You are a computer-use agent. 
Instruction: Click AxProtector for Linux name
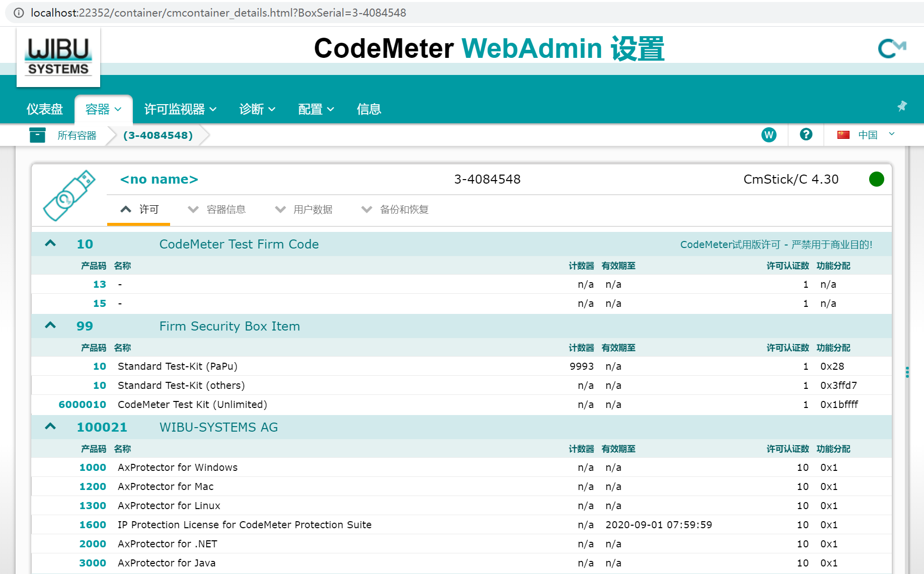[x=169, y=506]
